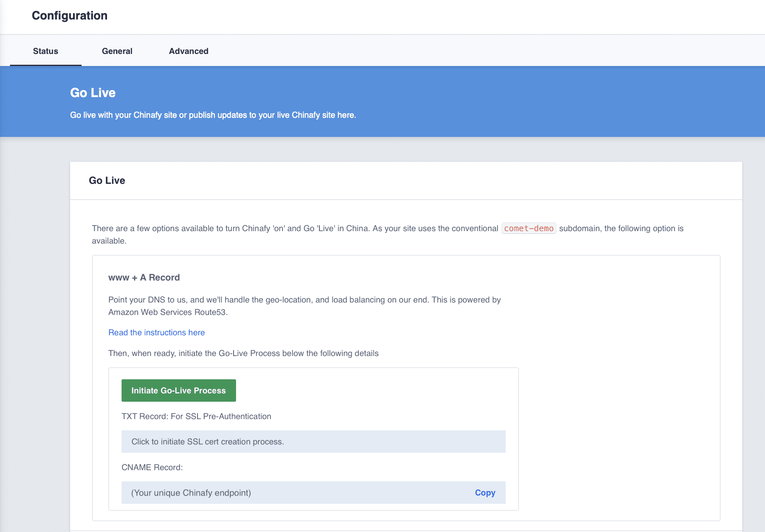This screenshot has height=532, width=765.
Task: Click the CNAME Record label
Action: (152, 467)
